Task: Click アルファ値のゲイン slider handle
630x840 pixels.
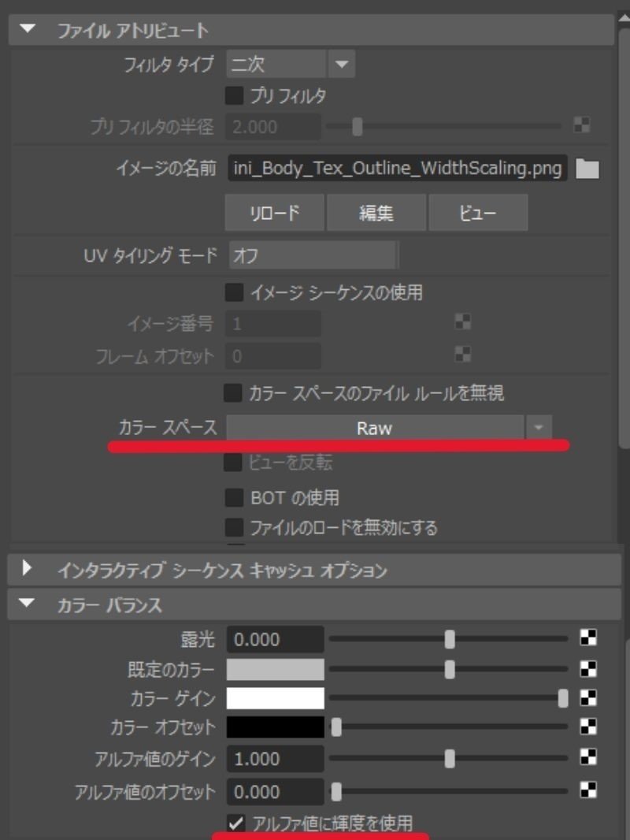Action: pos(450,759)
